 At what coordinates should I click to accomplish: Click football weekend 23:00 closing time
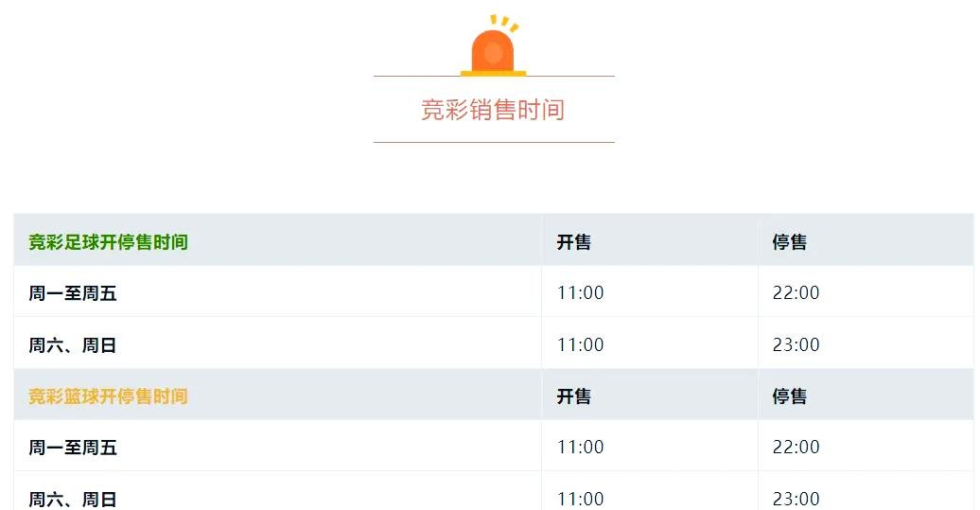click(796, 345)
